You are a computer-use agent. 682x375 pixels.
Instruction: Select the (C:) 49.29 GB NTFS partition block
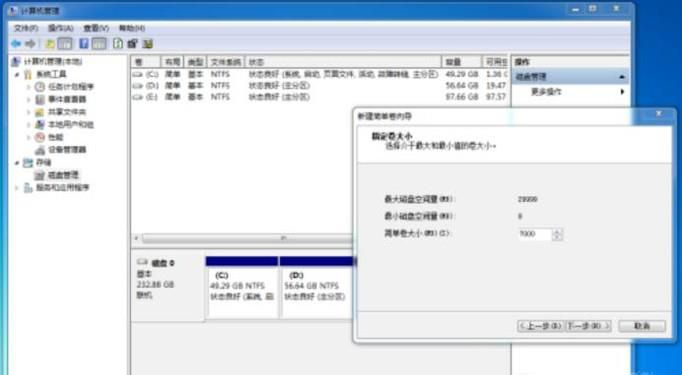(x=242, y=287)
